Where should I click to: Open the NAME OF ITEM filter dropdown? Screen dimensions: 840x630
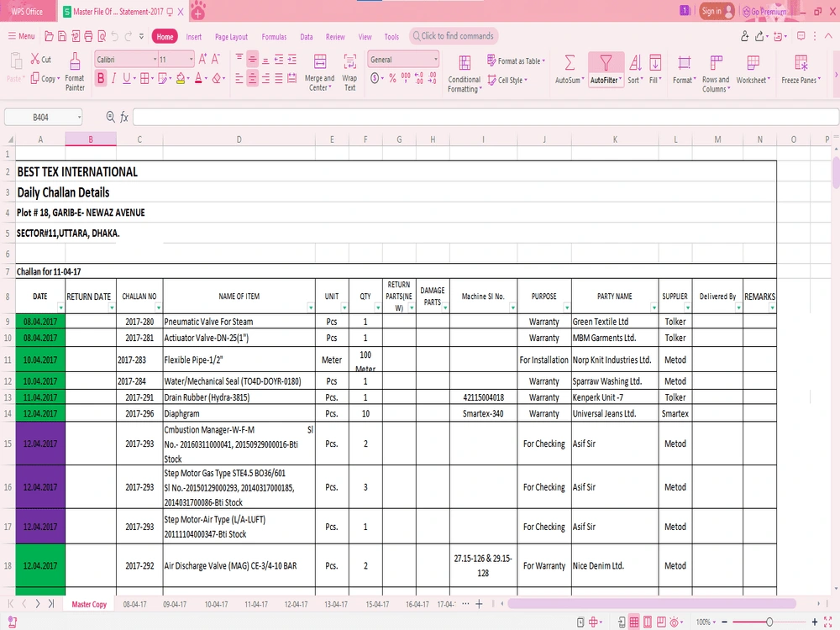(x=311, y=308)
